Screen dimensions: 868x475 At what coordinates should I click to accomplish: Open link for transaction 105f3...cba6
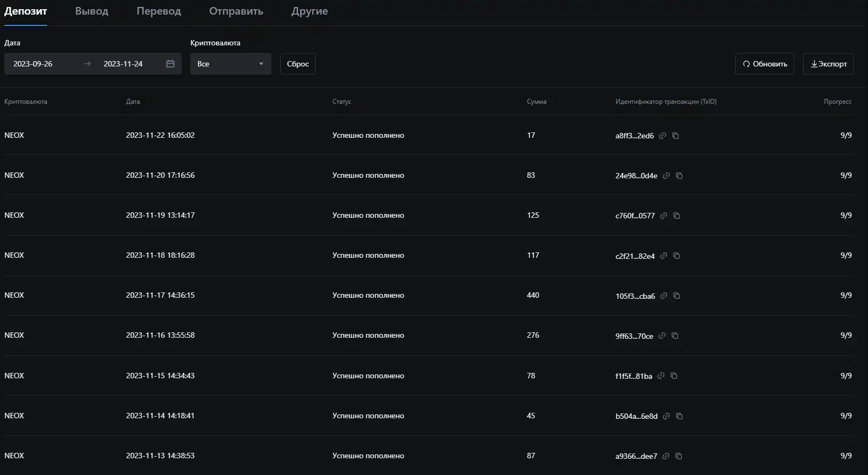[664, 296]
